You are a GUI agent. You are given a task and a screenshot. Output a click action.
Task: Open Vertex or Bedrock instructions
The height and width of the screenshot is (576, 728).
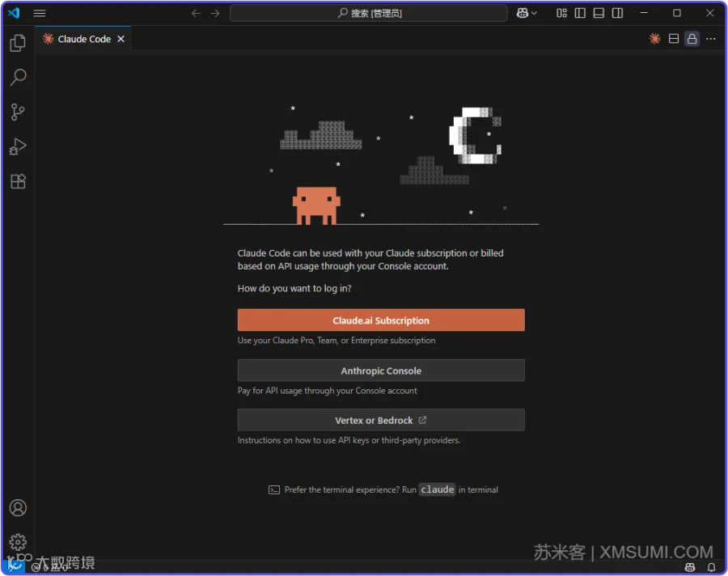(381, 421)
